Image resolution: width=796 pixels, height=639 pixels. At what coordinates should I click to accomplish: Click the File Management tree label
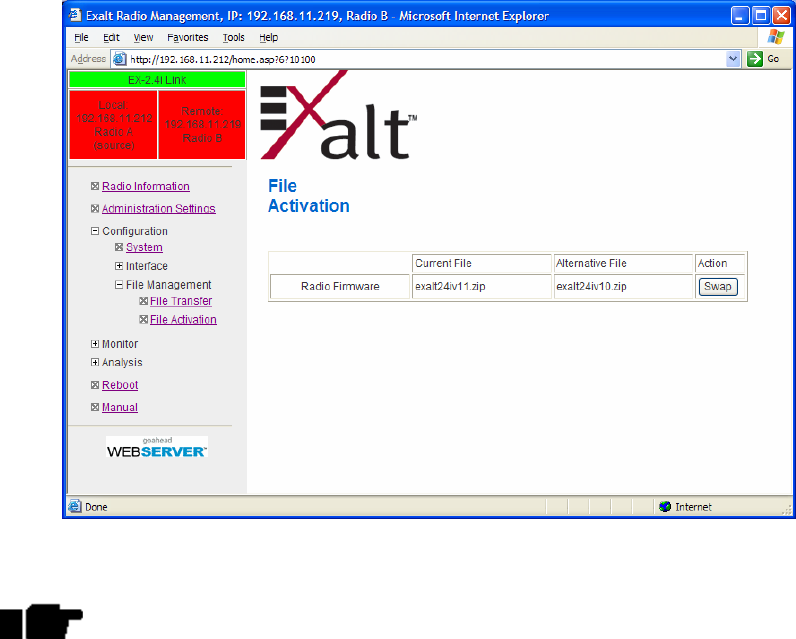tap(169, 285)
